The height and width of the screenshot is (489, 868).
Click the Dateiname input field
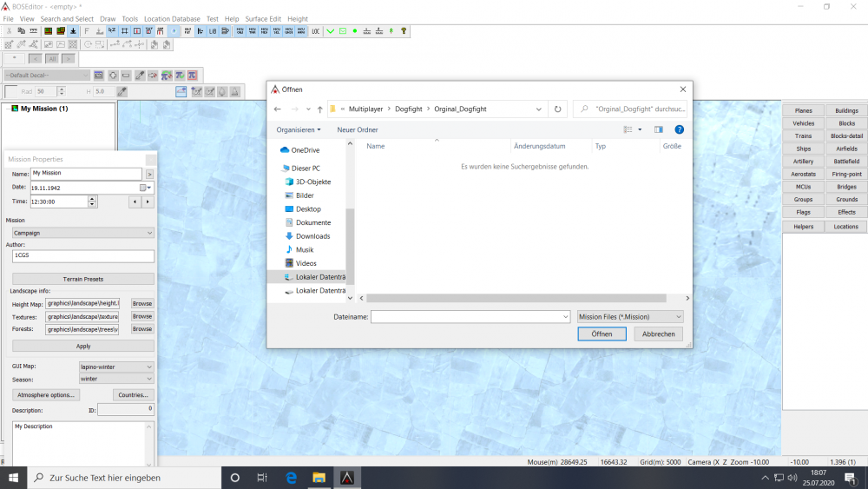469,317
